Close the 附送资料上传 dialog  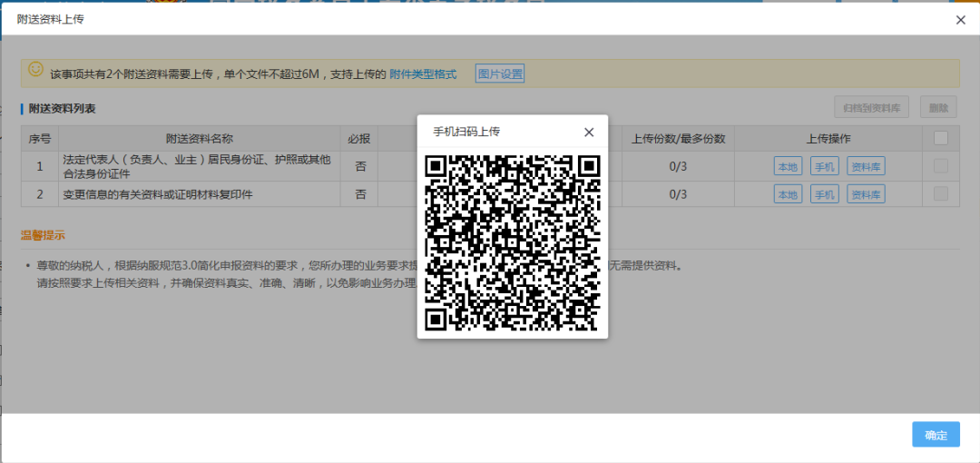(961, 20)
